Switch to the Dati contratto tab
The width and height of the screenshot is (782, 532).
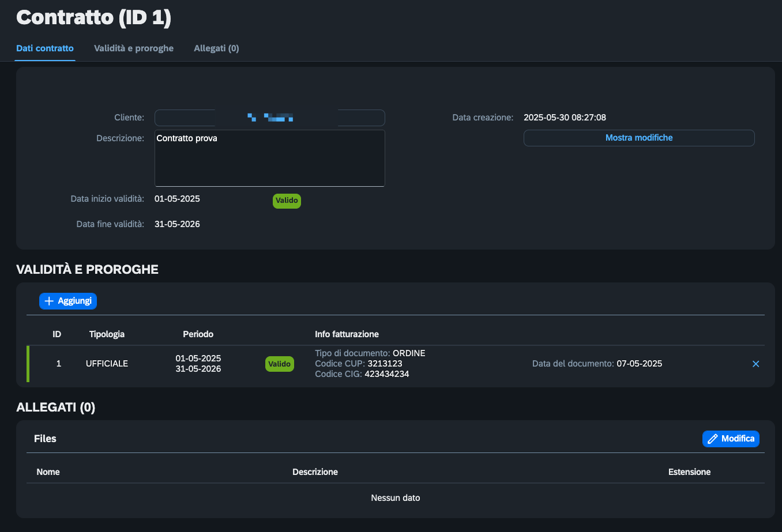[45, 48]
